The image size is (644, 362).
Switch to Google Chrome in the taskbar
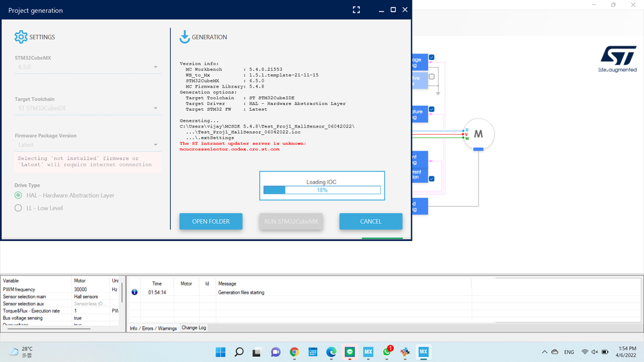[294, 352]
